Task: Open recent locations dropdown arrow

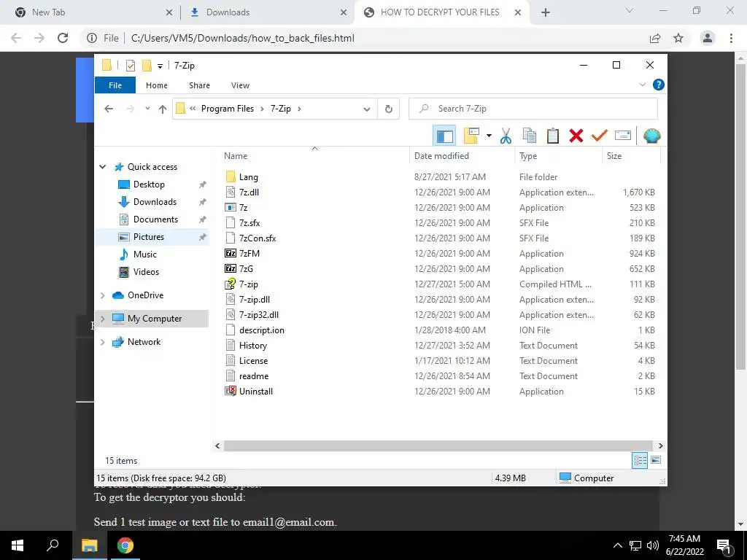Action: [147, 109]
